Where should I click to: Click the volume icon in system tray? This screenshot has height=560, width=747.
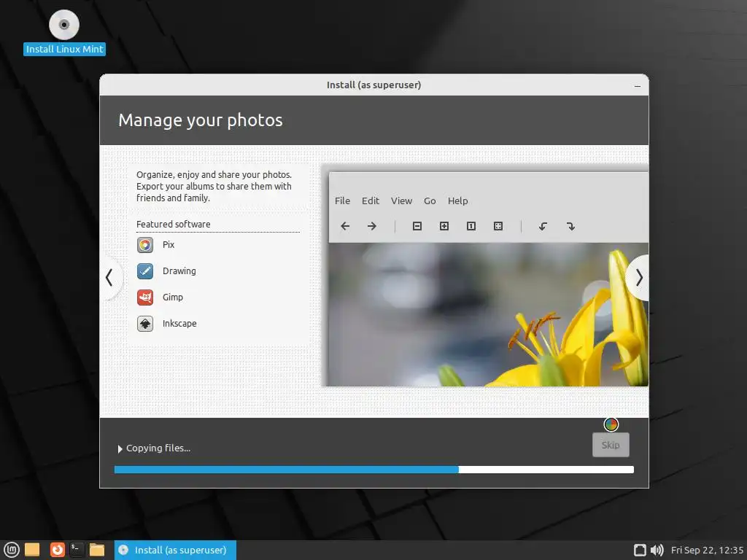pos(657,550)
